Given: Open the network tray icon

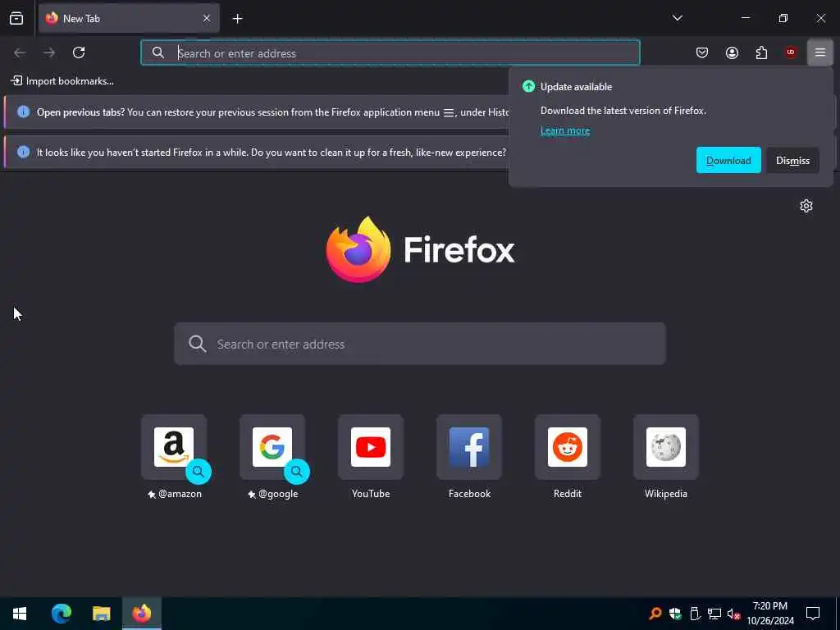Looking at the screenshot, I should point(714,614).
